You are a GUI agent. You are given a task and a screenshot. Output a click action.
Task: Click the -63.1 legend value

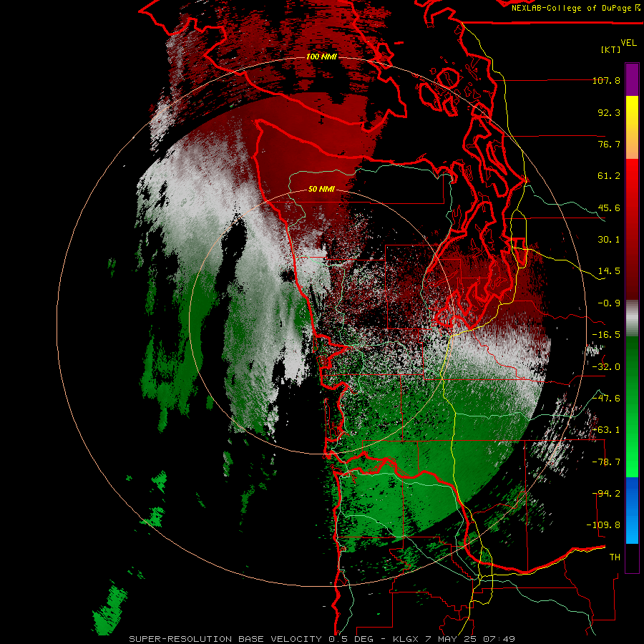point(606,430)
